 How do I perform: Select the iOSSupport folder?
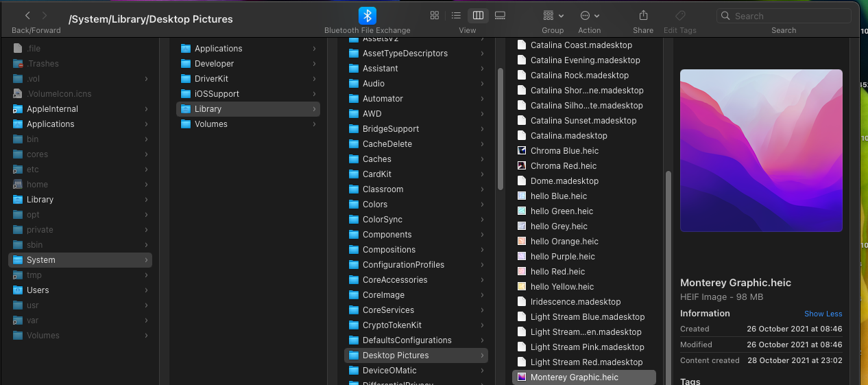coord(248,94)
